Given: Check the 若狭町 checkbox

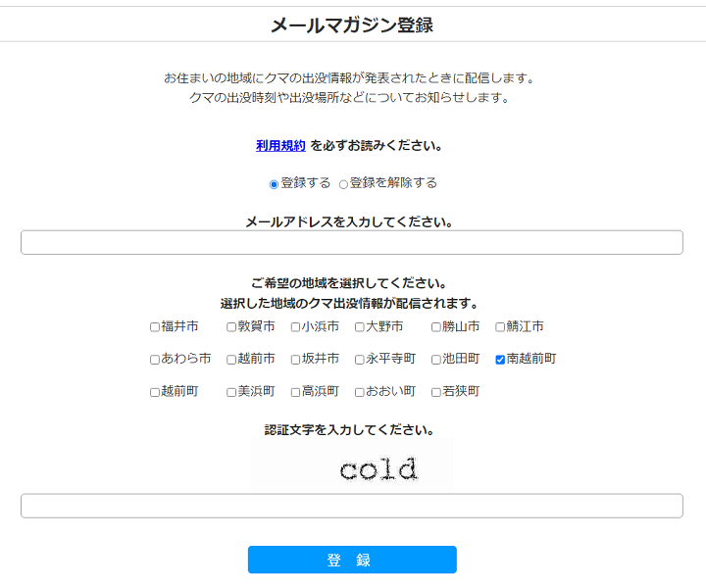Looking at the screenshot, I should click(x=436, y=392).
